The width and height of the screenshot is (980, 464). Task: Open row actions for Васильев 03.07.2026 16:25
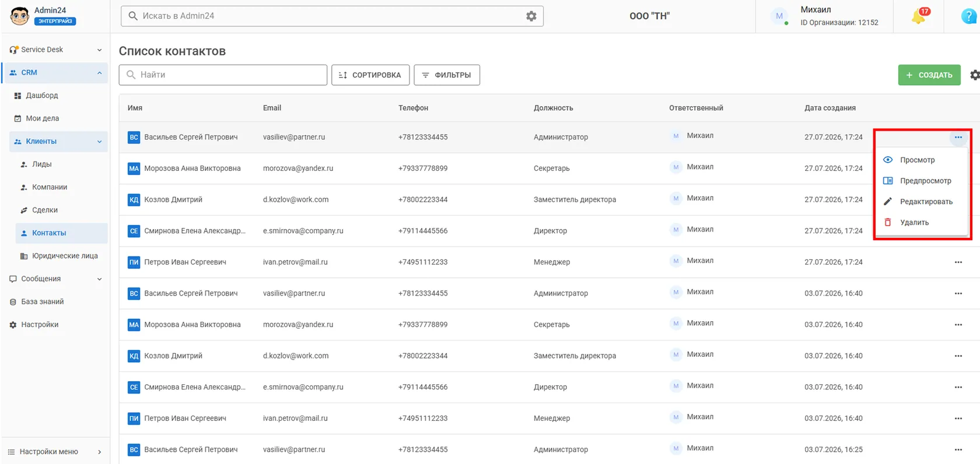tap(958, 449)
